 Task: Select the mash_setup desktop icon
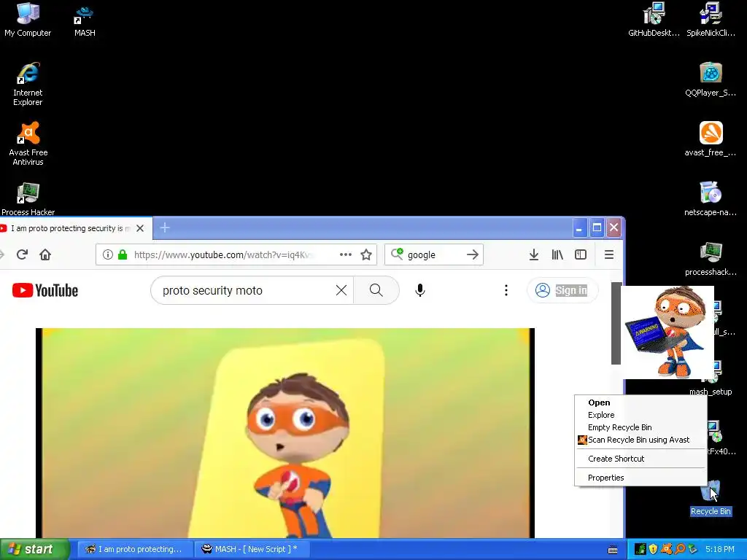pyautogui.click(x=711, y=378)
